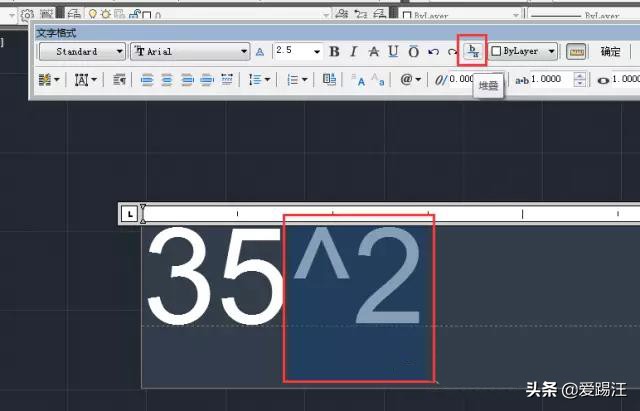Align text left
This screenshot has width=640, height=411.
(x=147, y=80)
